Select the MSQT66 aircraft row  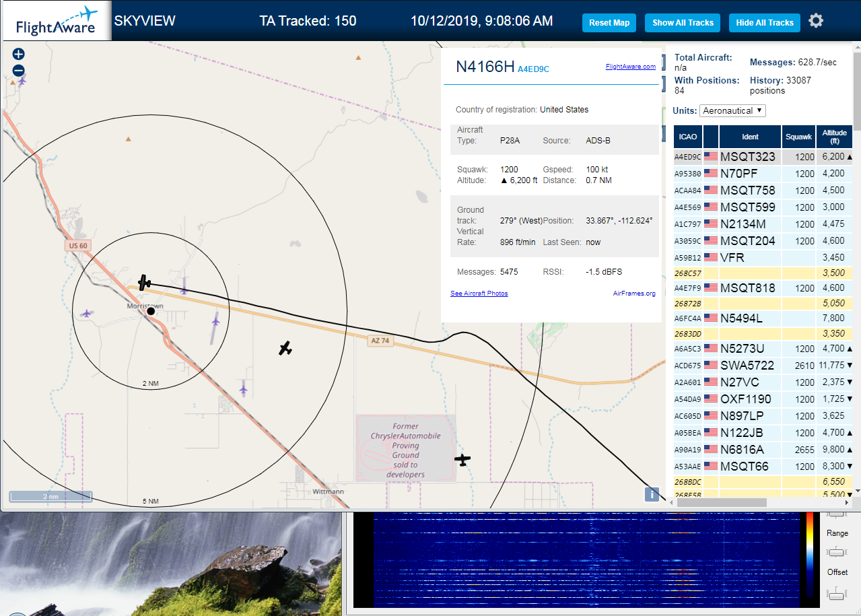tap(763, 467)
